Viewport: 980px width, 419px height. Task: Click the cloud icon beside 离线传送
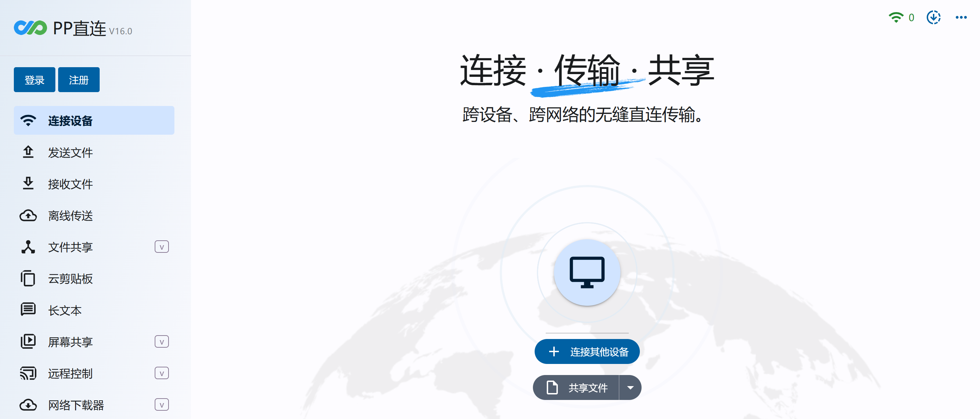pyautogui.click(x=28, y=215)
